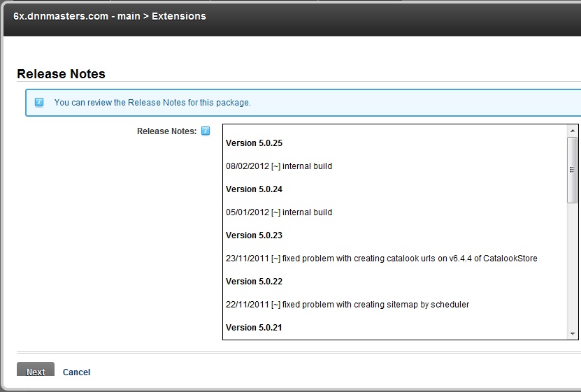
Task: Click the sitemap by scheduler fix note
Action: 347,304
